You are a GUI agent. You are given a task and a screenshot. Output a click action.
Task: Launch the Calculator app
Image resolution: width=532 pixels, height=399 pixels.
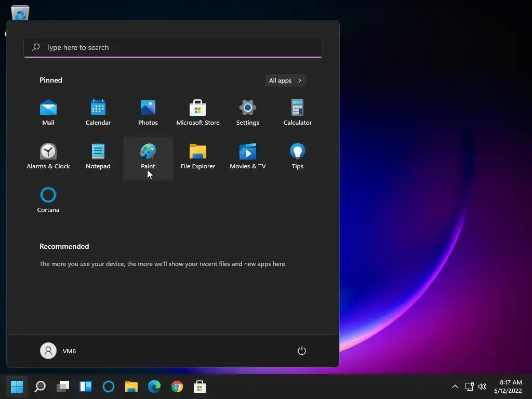tap(298, 113)
